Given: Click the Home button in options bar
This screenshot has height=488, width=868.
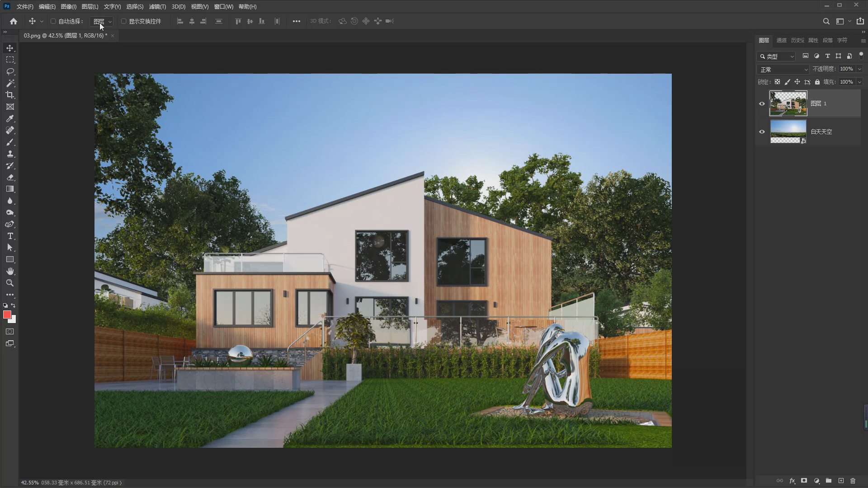Looking at the screenshot, I should pos(14,21).
